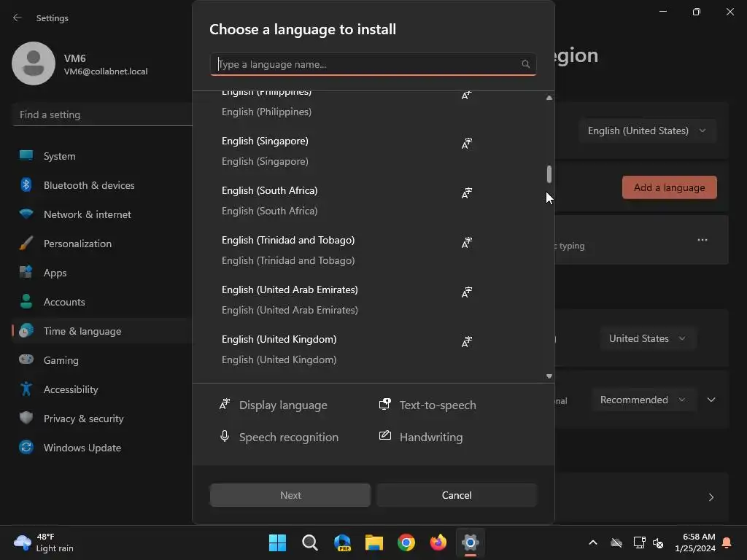Viewport: 747px width, 560px height.
Task: Show hidden system tray icons
Action: point(593,542)
